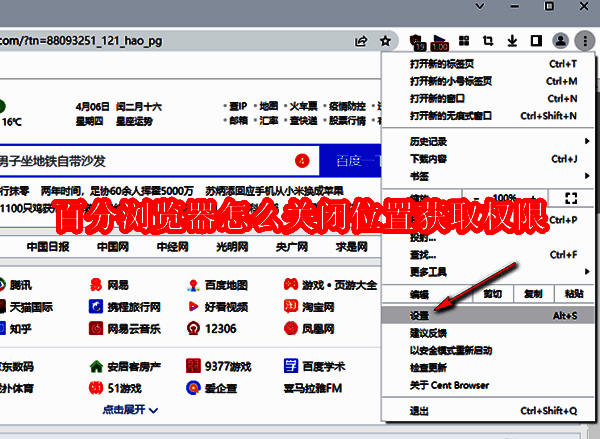This screenshot has height=439, width=600.
Task: Open the 央广网 link
Action: click(x=292, y=247)
